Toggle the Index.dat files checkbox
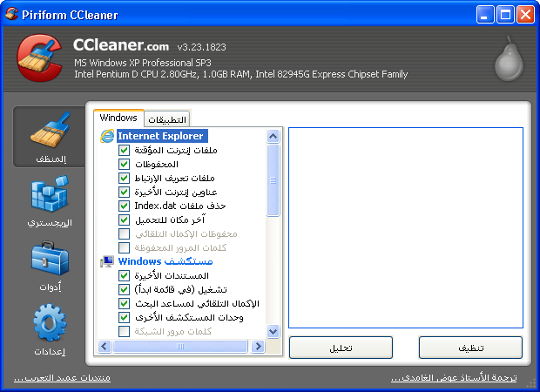540x392 pixels. (124, 206)
